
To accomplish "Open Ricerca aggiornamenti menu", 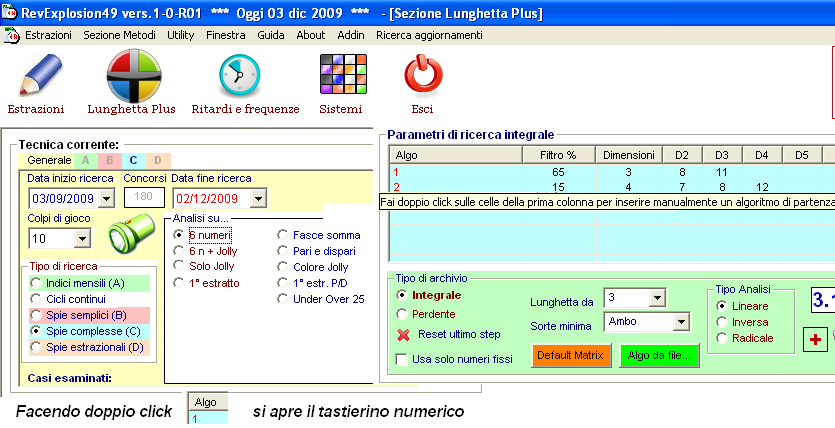I will 429,35.
